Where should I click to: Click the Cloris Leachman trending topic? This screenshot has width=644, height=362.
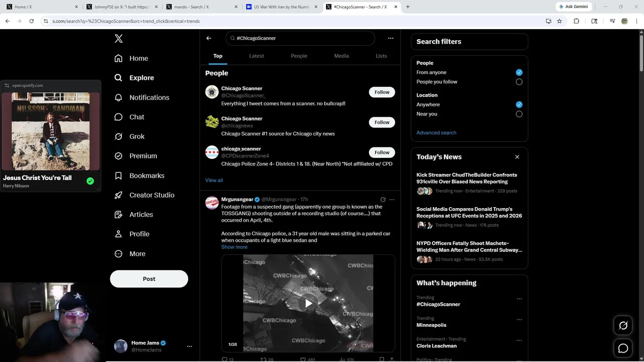click(437, 346)
